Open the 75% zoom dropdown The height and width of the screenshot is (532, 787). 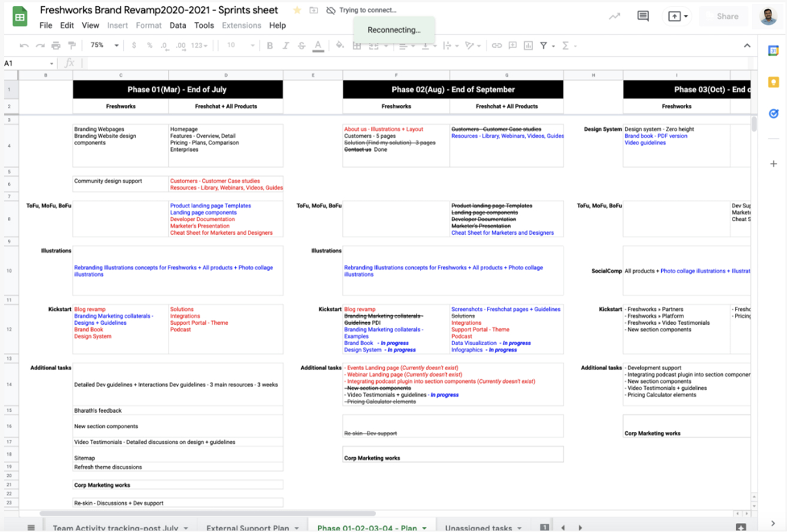(x=104, y=46)
